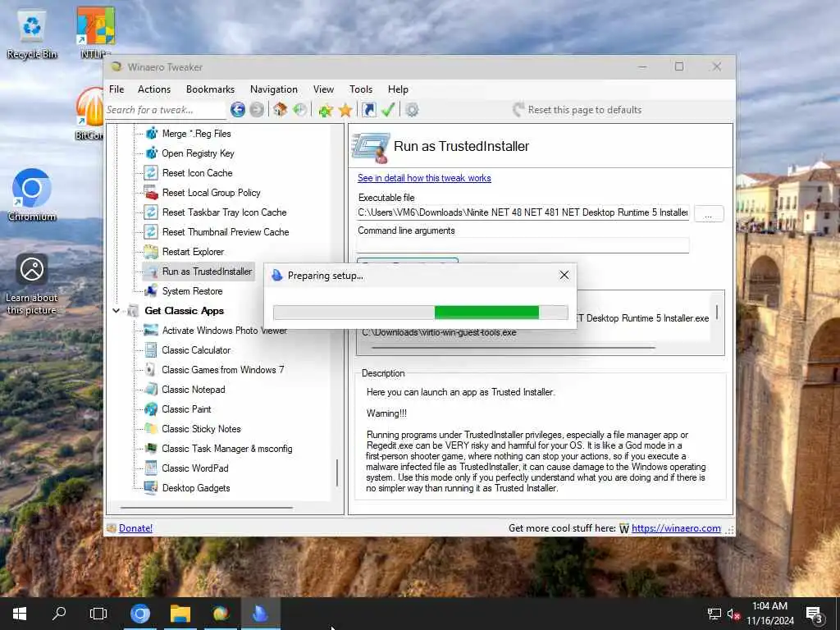Click Classic Paint palette icon
Screen dimensions: 840x630
point(151,409)
